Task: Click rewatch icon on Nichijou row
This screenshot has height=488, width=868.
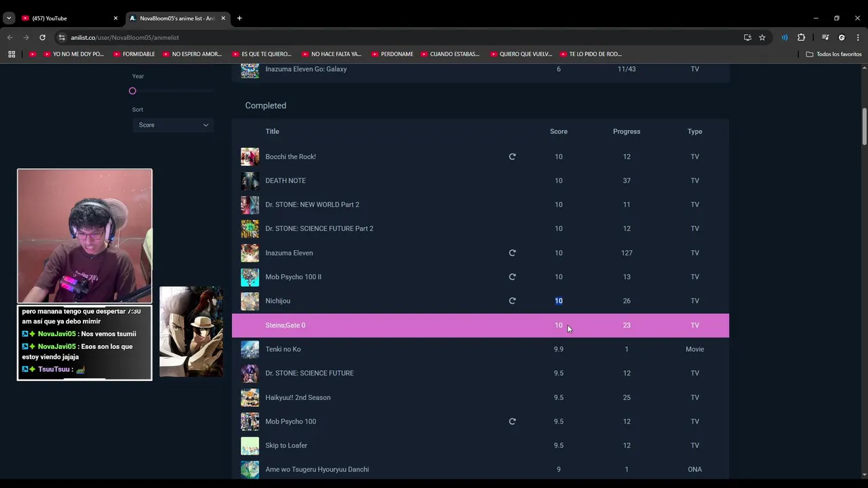Action: [512, 301]
